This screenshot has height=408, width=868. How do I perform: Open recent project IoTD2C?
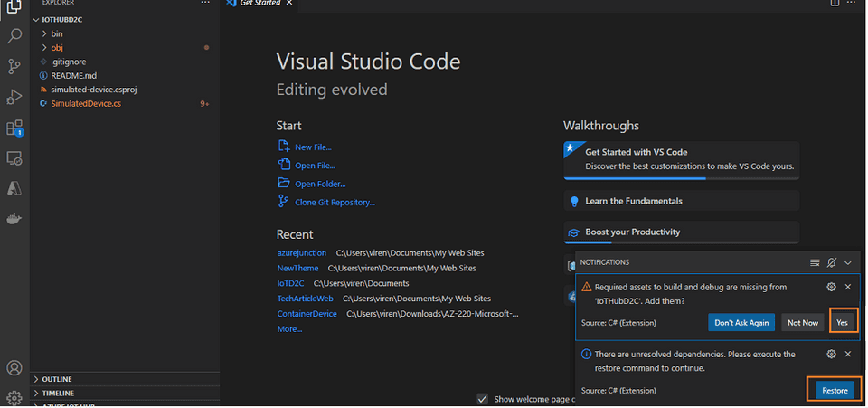click(290, 283)
